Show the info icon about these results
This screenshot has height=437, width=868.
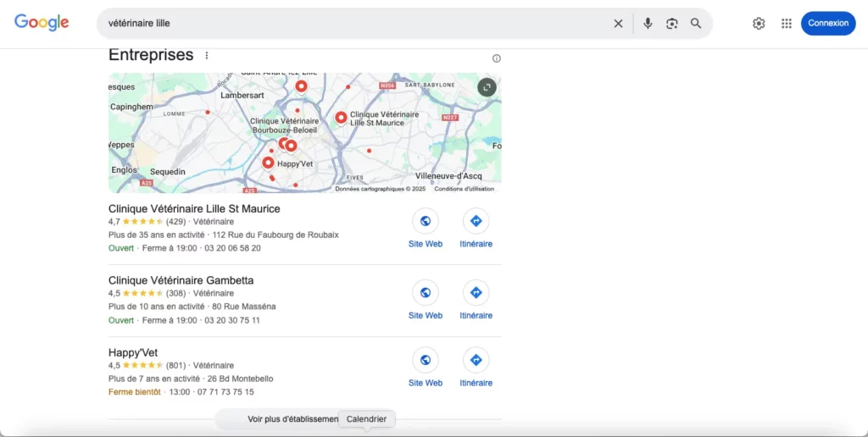(x=497, y=58)
